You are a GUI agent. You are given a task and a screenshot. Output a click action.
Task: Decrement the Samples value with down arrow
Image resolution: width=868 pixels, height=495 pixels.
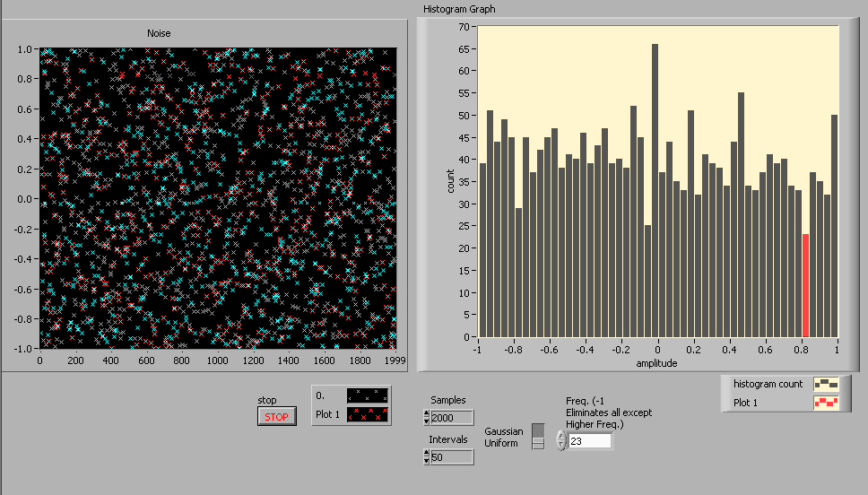tap(426, 421)
